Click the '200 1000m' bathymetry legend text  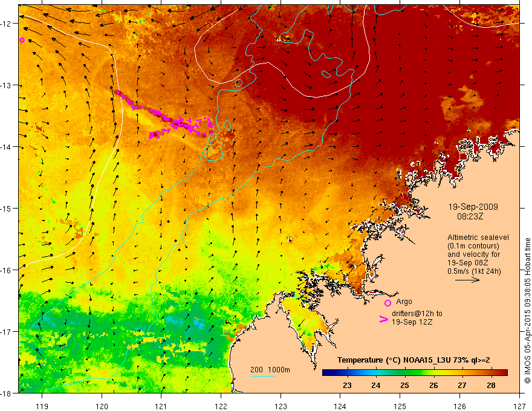[x=270, y=370]
